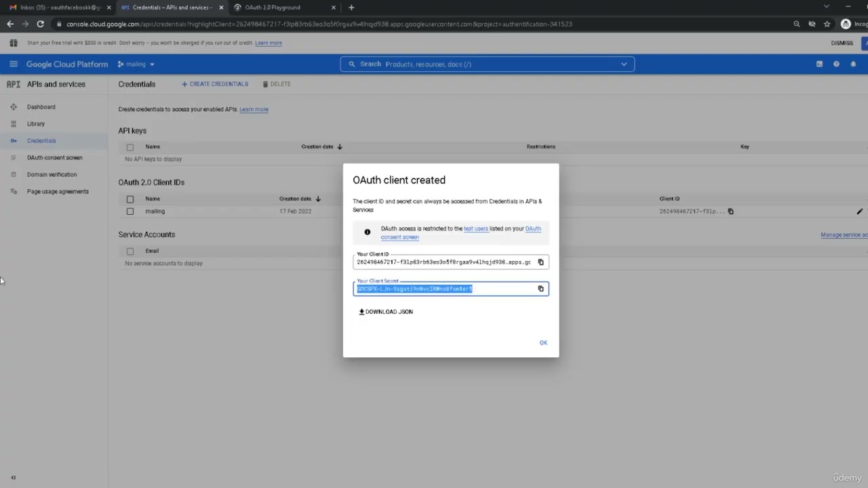Open Domain verification in sidebar
Viewport: 868px width, 488px height.
pos(52,175)
